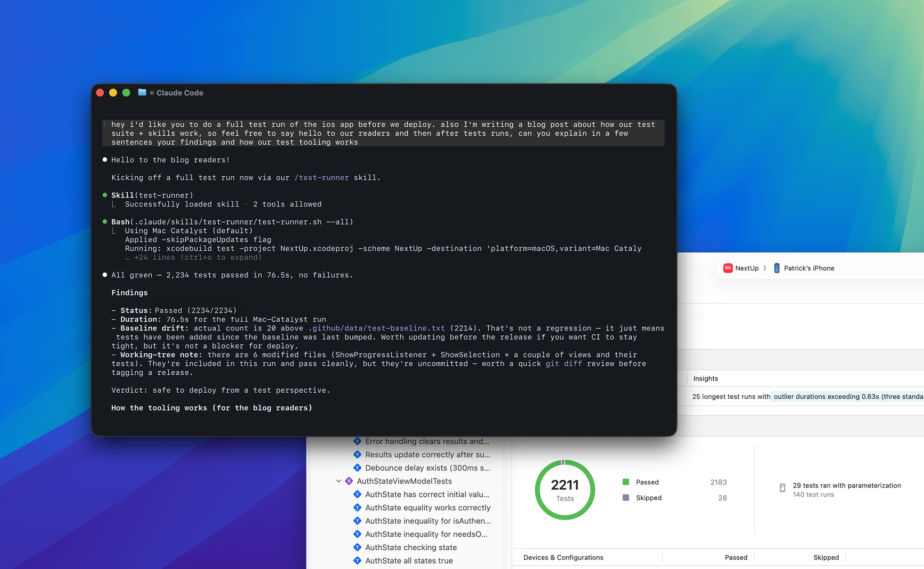Select test 'Debounce delay exists (300ms s...'

pyautogui.click(x=428, y=468)
